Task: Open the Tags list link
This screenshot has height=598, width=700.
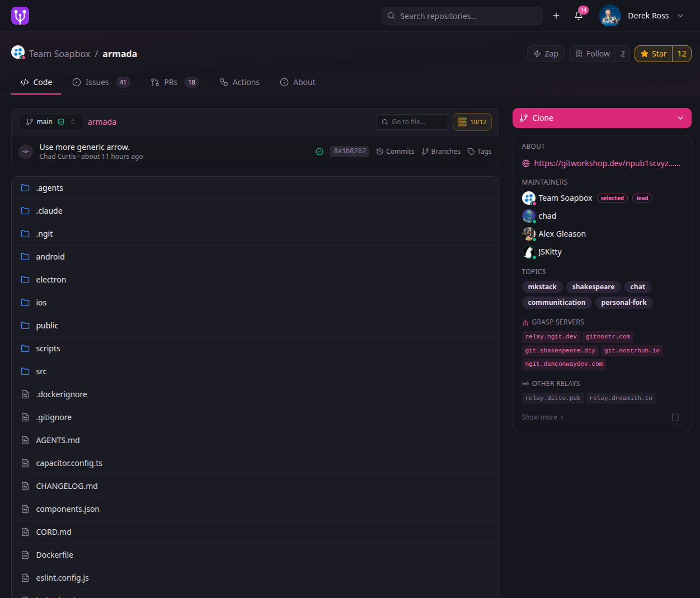Action: click(480, 152)
